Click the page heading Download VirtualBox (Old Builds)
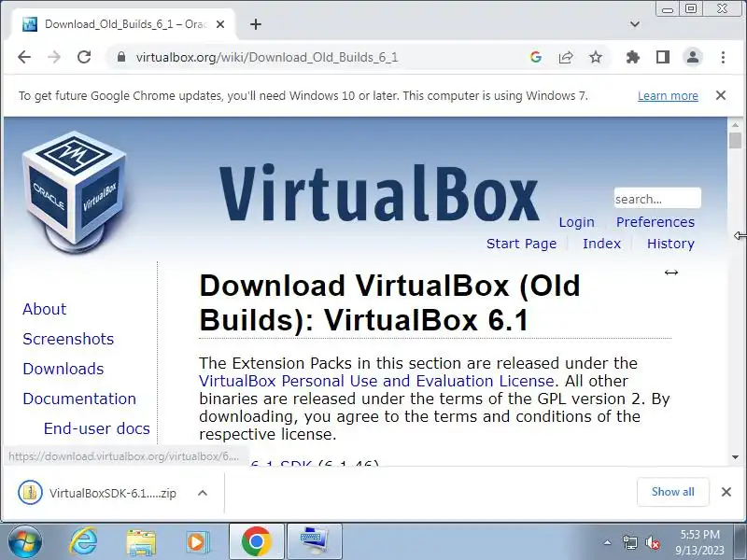The image size is (747, 560). pos(389,302)
